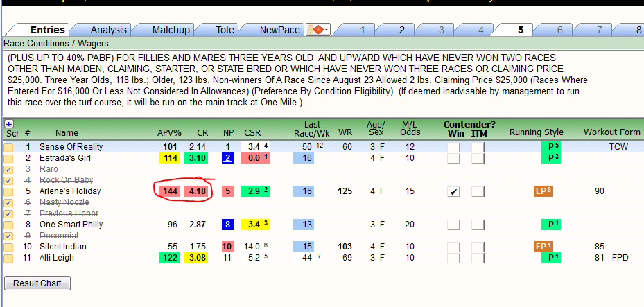Screen dimensions: 644x307
Task: Switch to the Analysis tab
Action: point(108,30)
